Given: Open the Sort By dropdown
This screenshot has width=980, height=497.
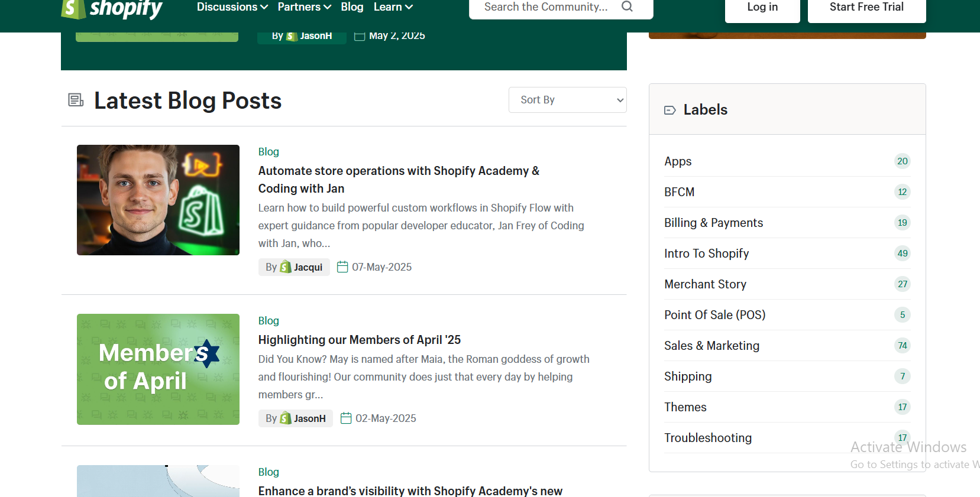Looking at the screenshot, I should click(x=568, y=100).
